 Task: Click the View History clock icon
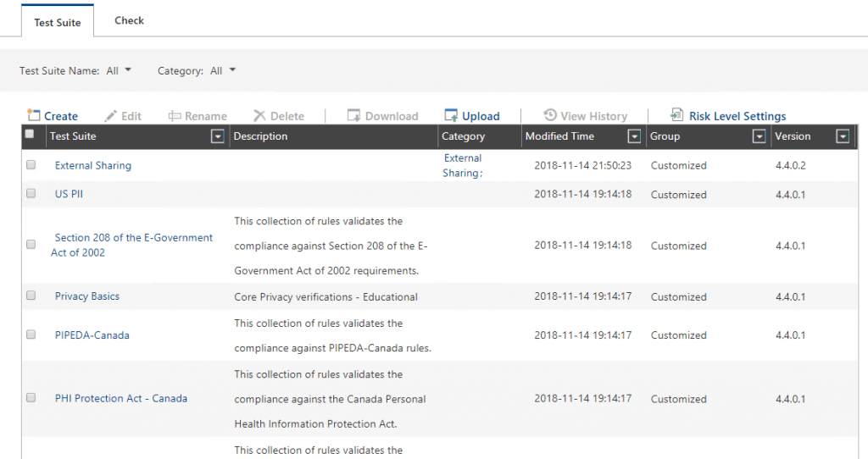[x=549, y=114]
